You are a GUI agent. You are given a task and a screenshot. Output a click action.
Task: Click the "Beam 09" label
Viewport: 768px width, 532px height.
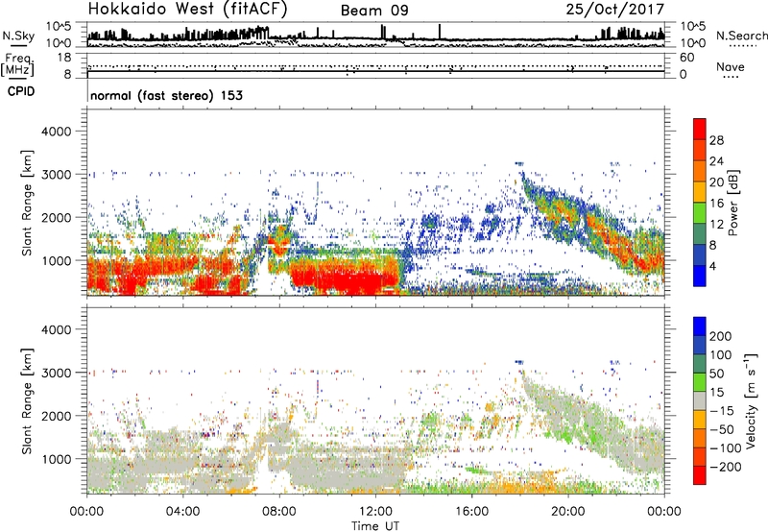point(374,11)
